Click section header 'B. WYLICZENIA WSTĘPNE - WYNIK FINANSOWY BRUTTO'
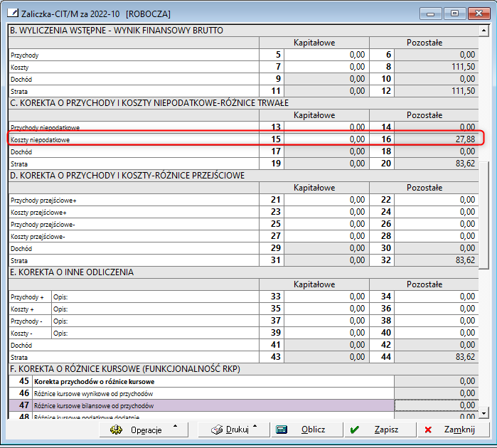 click(117, 31)
